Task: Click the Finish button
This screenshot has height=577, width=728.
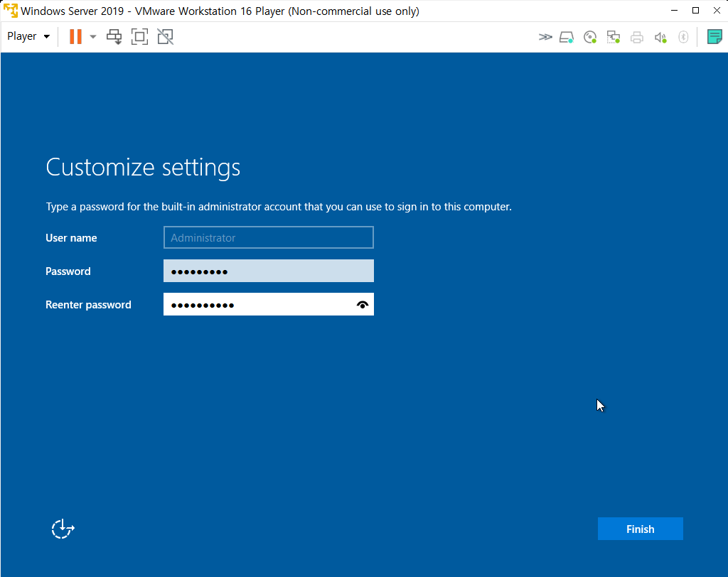Action: (x=641, y=529)
